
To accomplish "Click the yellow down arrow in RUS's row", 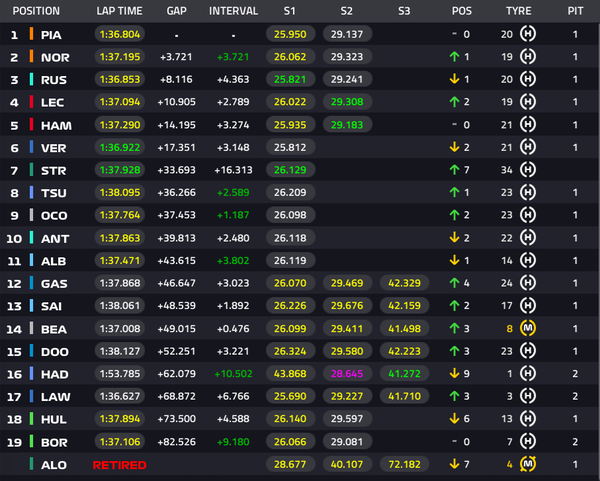I will pos(454,79).
